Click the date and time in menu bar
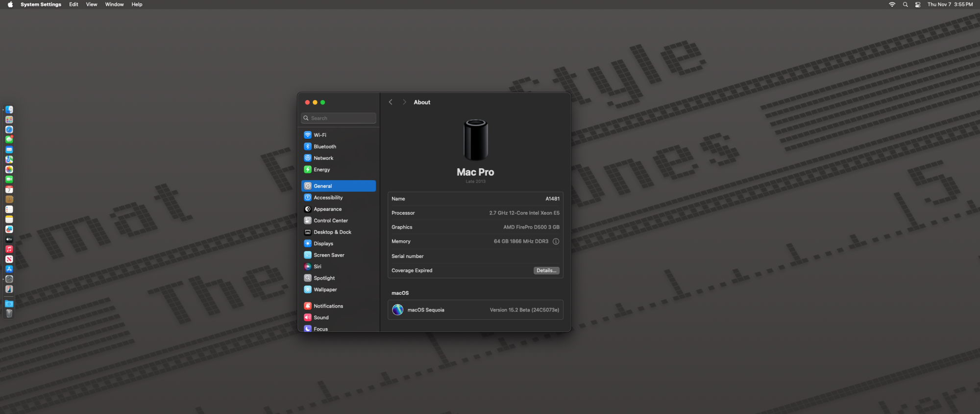980x414 pixels. coord(950,4)
